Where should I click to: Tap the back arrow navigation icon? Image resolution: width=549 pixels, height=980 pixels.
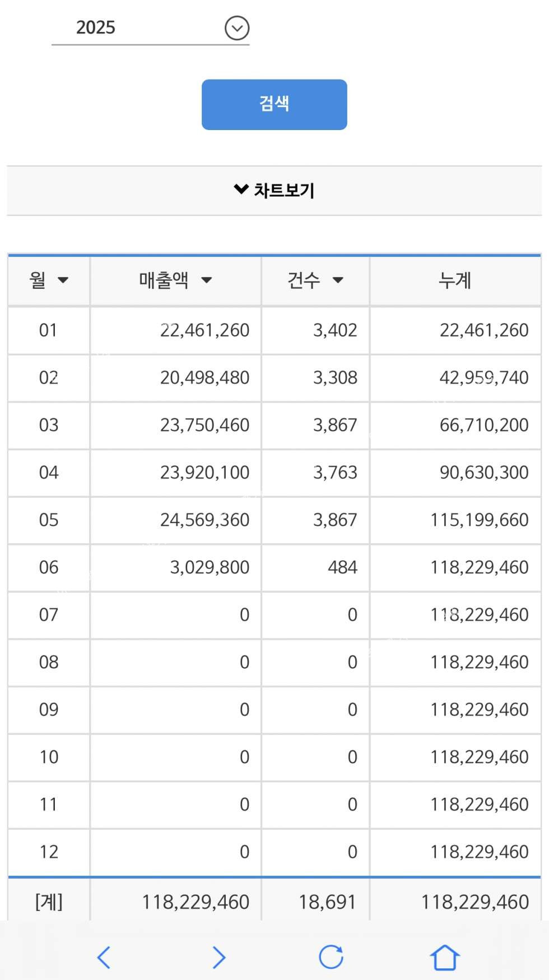pyautogui.click(x=104, y=957)
